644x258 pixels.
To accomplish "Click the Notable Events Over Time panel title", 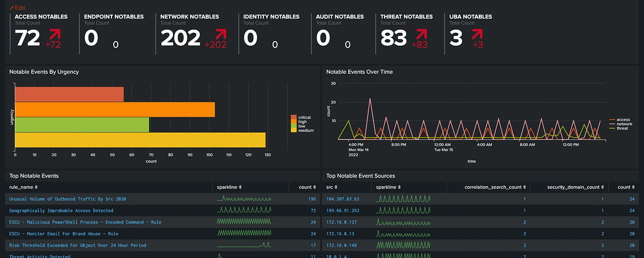I will click(x=359, y=72).
